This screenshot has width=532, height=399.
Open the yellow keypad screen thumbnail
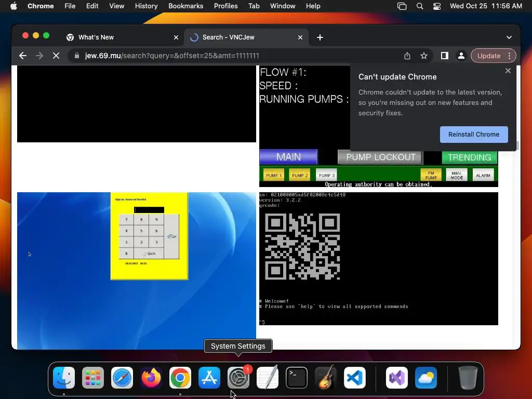pyautogui.click(x=137, y=271)
